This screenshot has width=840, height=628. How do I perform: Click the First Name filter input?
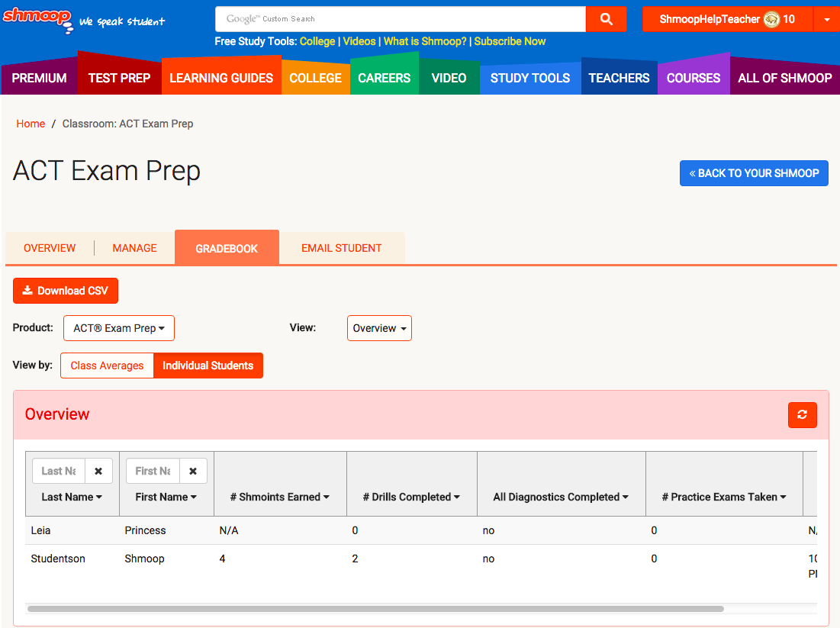click(153, 471)
